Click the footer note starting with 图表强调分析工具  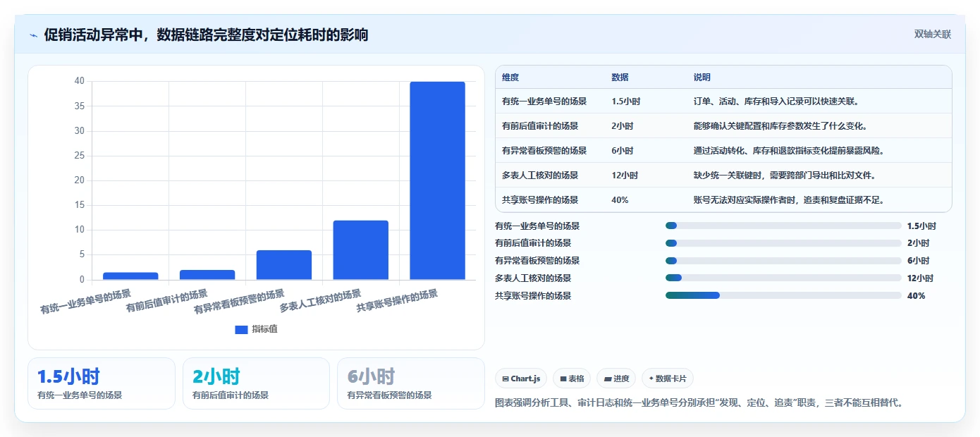click(x=699, y=403)
